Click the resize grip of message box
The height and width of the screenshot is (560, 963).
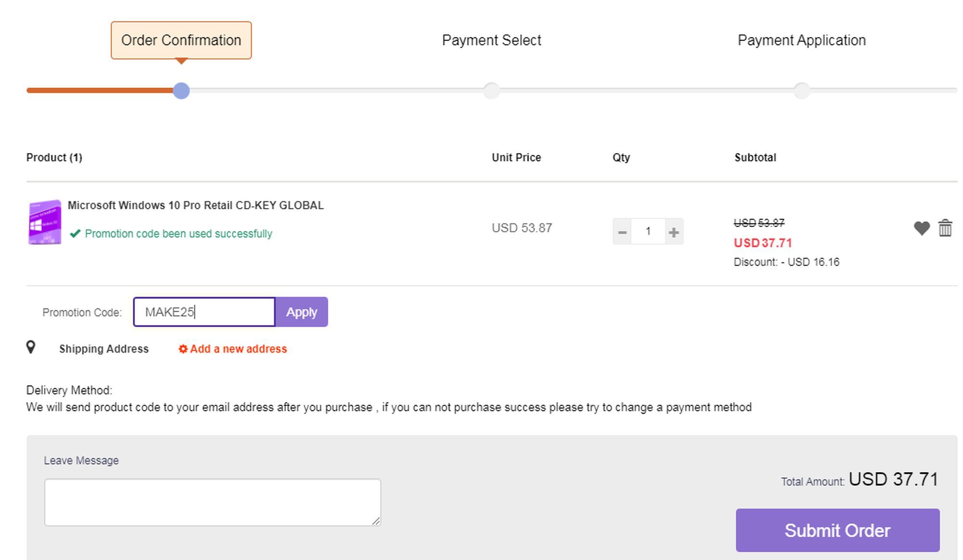376,521
